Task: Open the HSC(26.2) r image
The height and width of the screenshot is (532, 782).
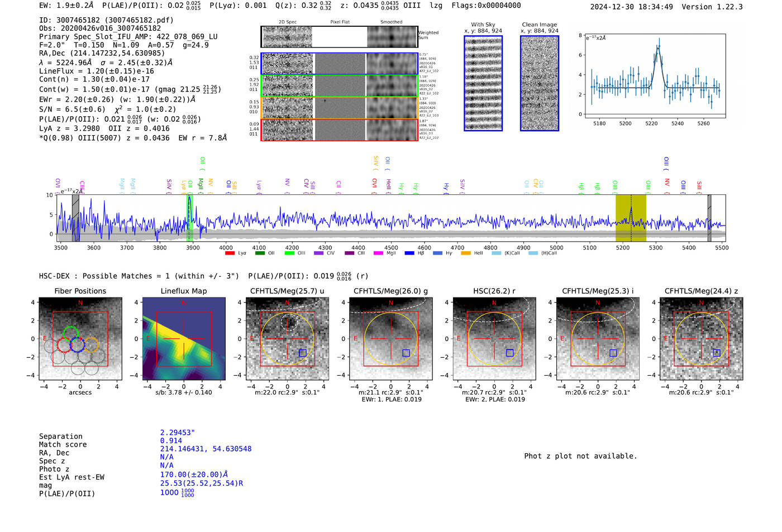Action: point(494,339)
